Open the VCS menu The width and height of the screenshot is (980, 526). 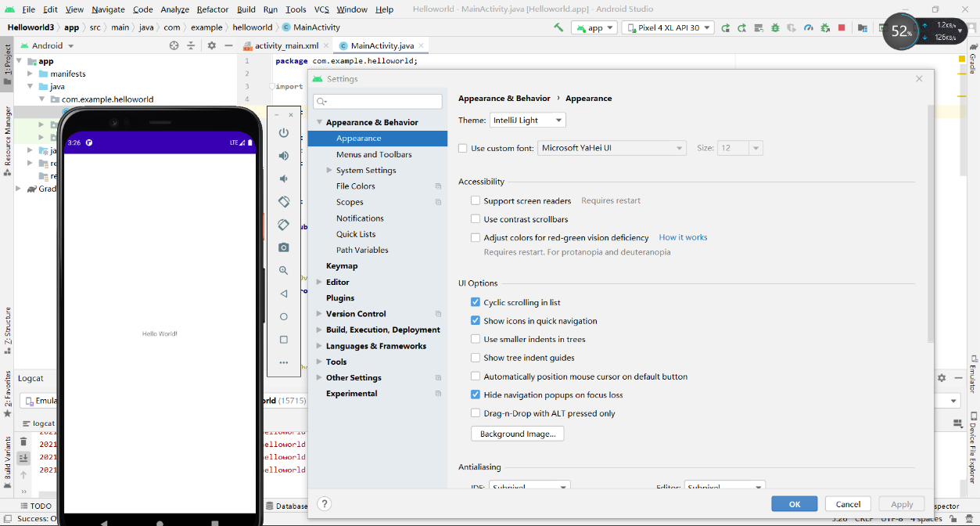click(x=321, y=9)
